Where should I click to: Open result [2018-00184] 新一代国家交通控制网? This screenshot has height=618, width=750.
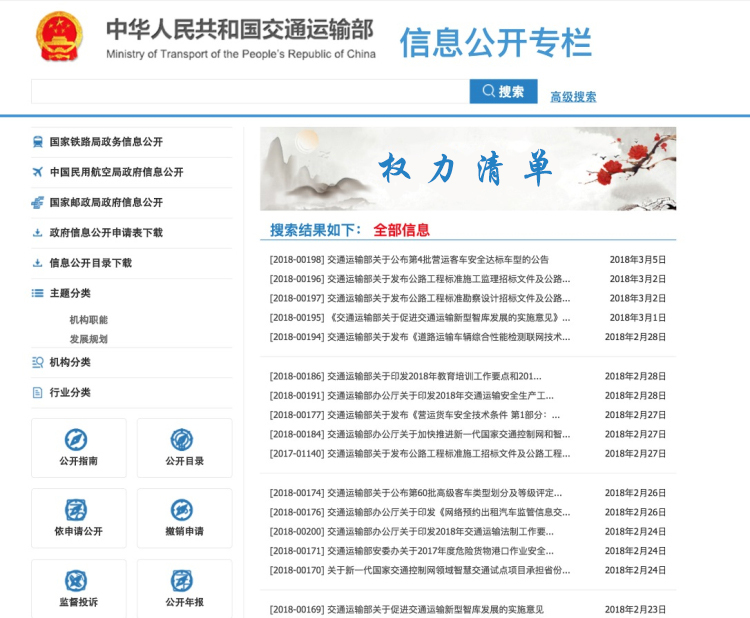point(419,434)
